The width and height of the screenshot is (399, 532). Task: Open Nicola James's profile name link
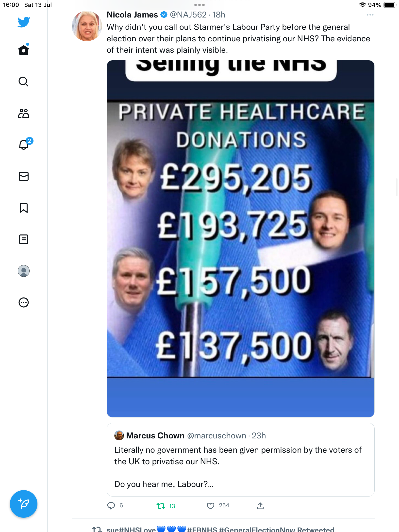[x=132, y=15]
